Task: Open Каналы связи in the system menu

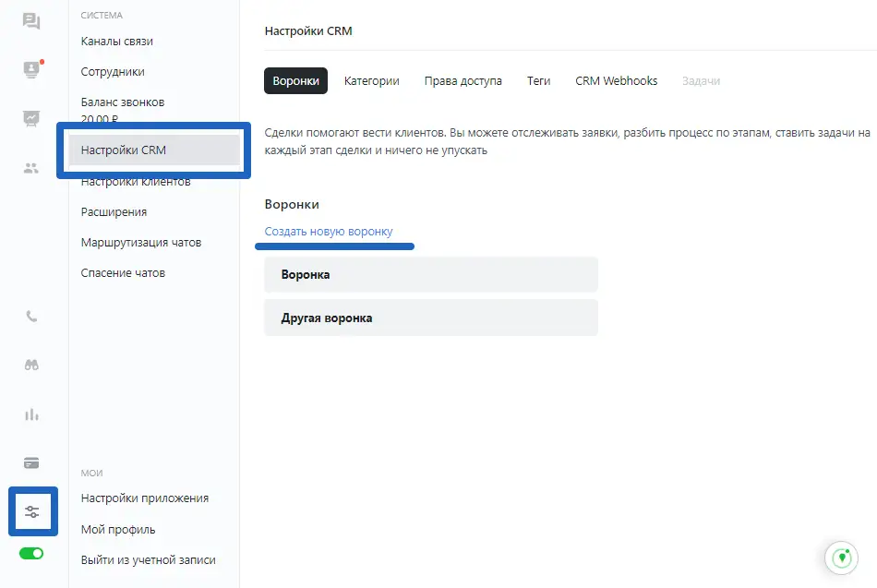Action: (117, 42)
